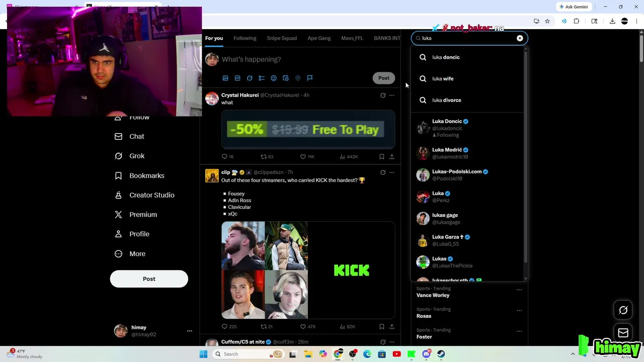Open the Lukas @LukasThePickle profile result
The image size is (644, 362).
click(x=468, y=262)
